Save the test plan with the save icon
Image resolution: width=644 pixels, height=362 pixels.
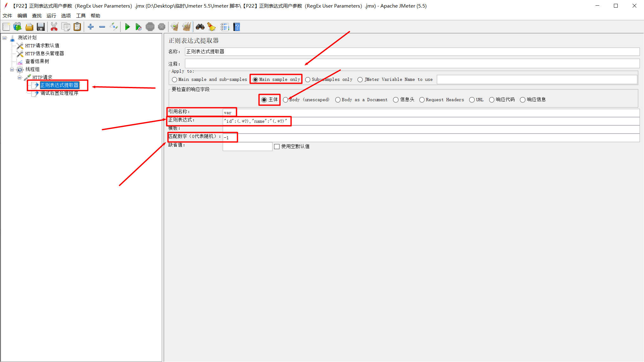tap(41, 27)
